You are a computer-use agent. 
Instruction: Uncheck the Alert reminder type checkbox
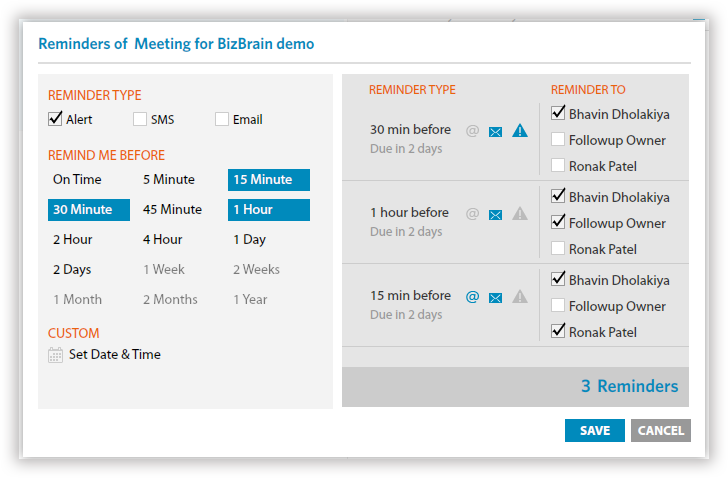[56, 120]
